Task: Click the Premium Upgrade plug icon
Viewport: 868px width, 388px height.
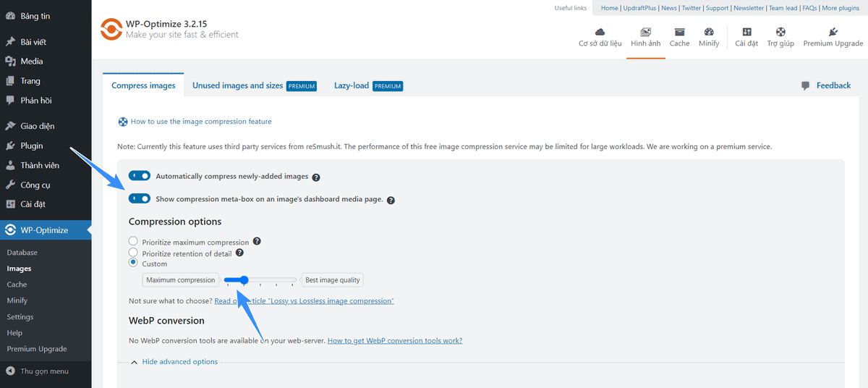Action: click(x=833, y=32)
